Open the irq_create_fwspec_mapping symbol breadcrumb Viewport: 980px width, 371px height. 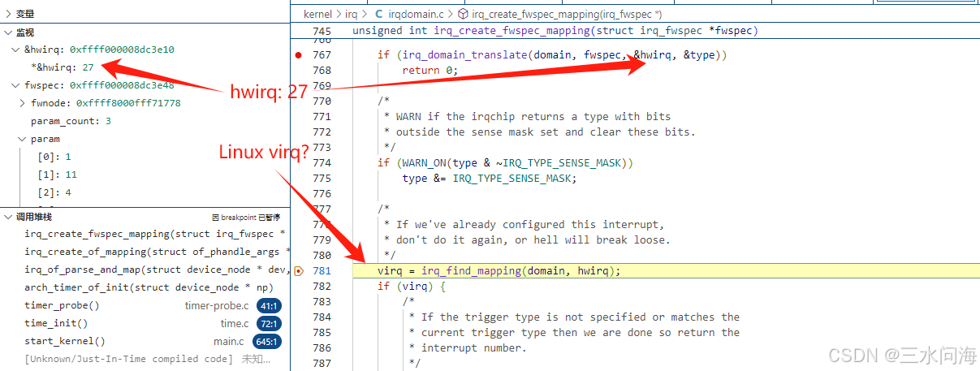tap(567, 14)
